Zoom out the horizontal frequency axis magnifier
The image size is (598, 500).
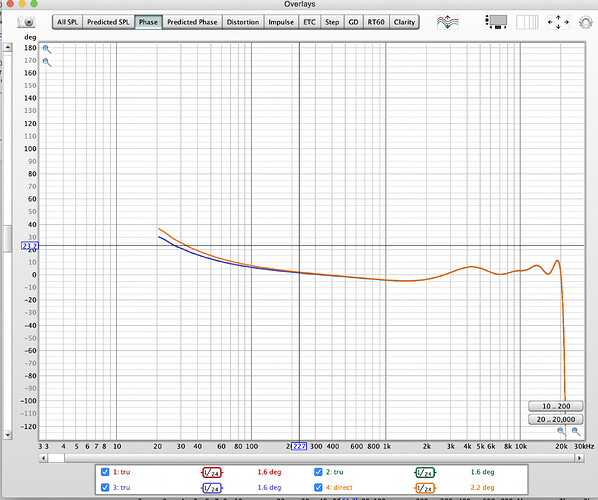pyautogui.click(x=561, y=431)
